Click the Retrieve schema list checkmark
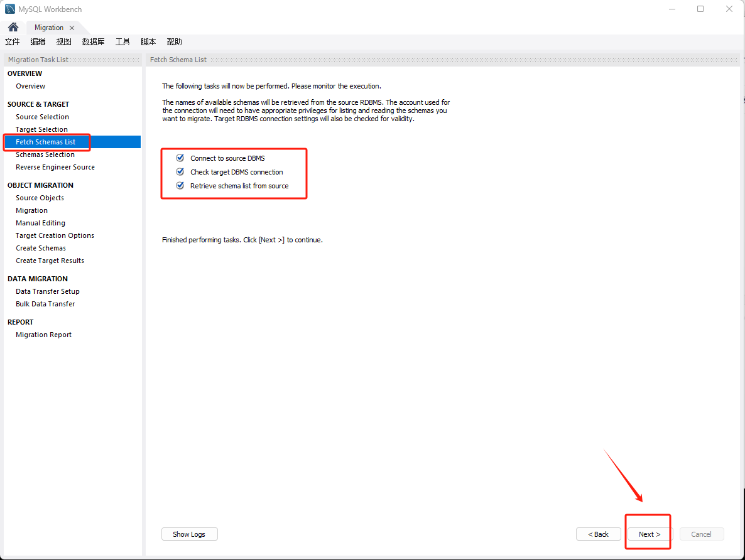The width and height of the screenshot is (745, 560). click(180, 186)
